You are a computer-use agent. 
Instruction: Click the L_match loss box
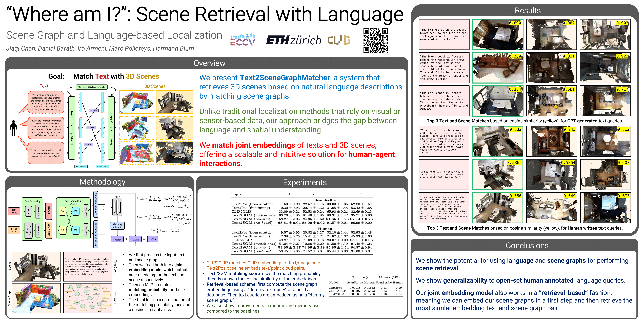(117, 239)
